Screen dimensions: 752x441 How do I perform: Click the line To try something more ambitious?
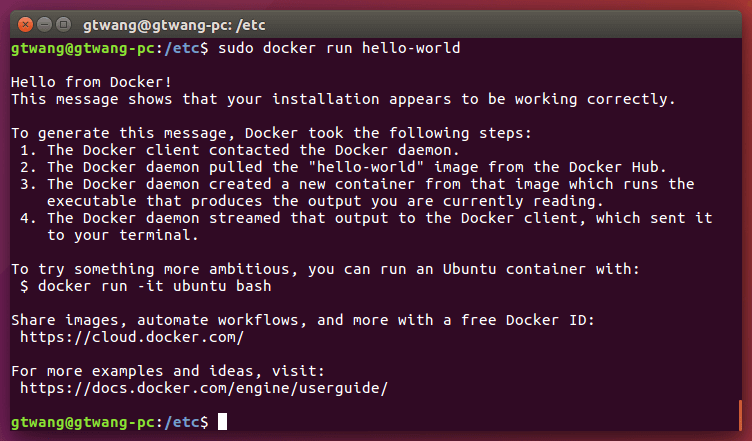[326, 269]
